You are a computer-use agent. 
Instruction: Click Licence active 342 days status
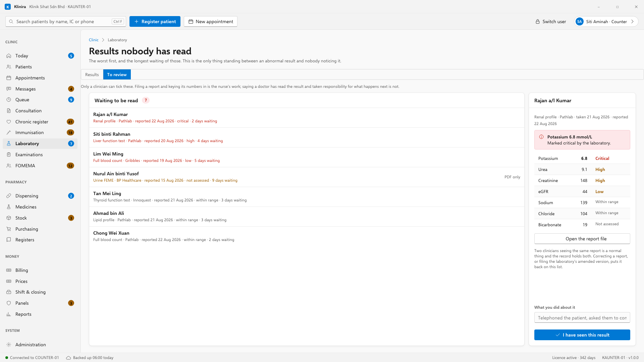tap(574, 358)
